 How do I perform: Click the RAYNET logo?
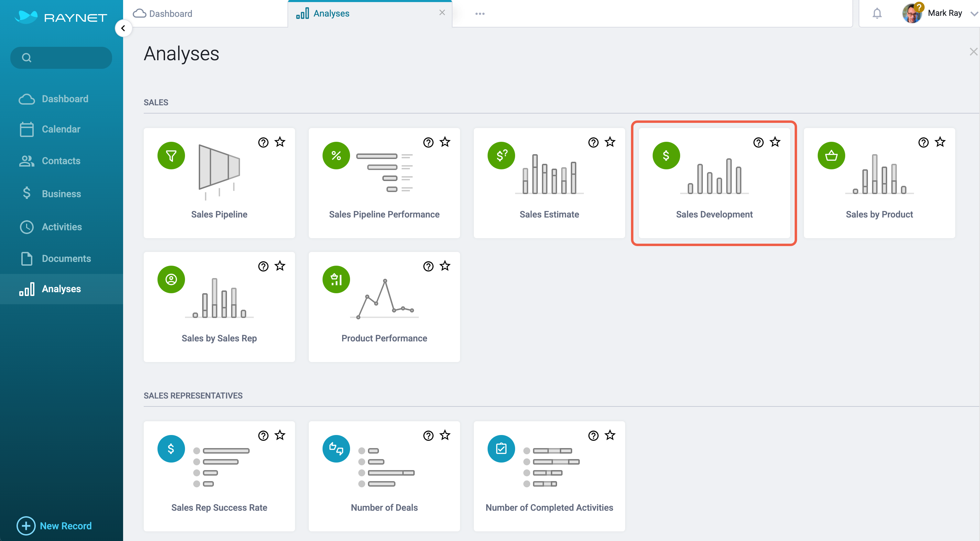pos(61,17)
